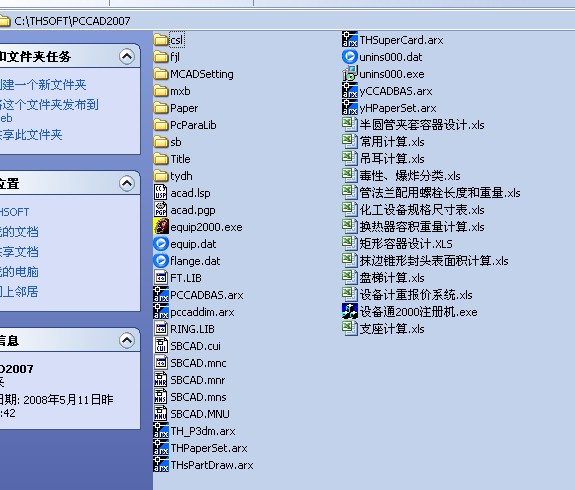Open 我的文档 location link

[19, 232]
